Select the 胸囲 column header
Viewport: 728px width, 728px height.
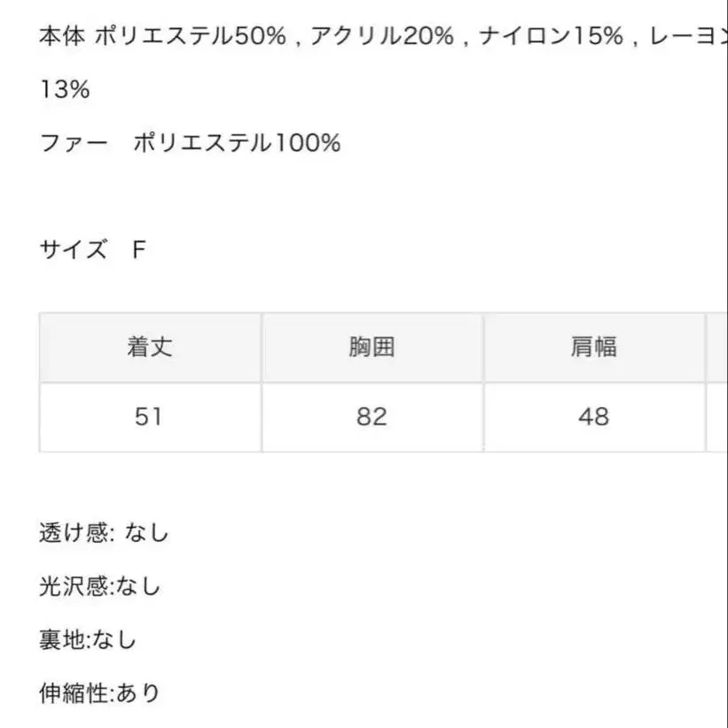[x=372, y=348]
